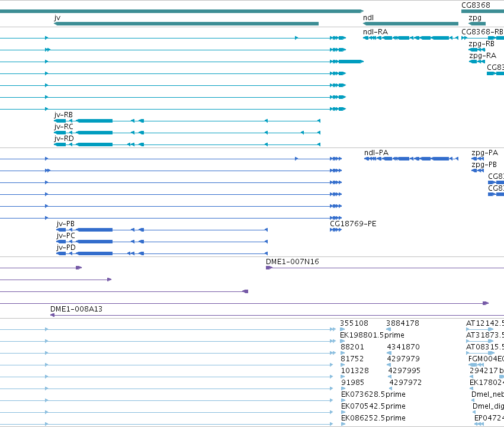Click the ndl-PA protein label
Image resolution: width=504 pixels, height=427 pixels.
[x=376, y=153]
